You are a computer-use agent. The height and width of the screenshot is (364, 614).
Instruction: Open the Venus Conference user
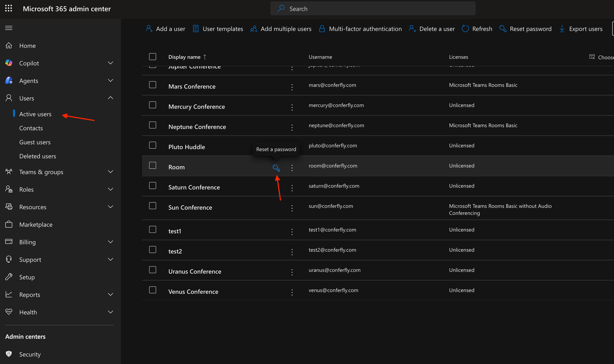click(x=193, y=292)
